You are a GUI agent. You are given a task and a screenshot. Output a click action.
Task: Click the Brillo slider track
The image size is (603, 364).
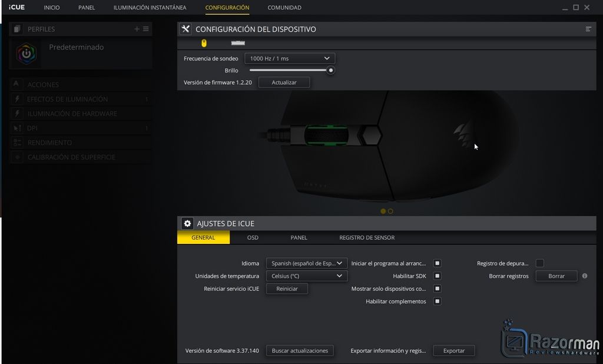click(290, 71)
